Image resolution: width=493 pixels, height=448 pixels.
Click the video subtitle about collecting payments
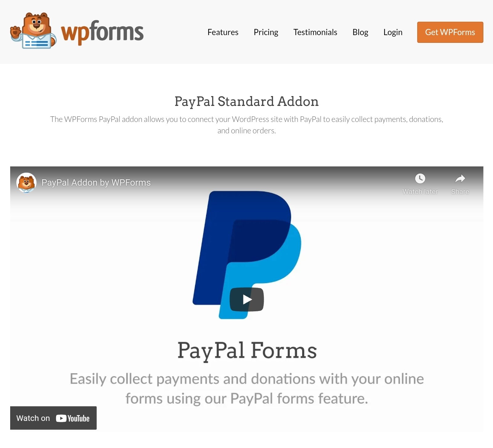tap(247, 389)
